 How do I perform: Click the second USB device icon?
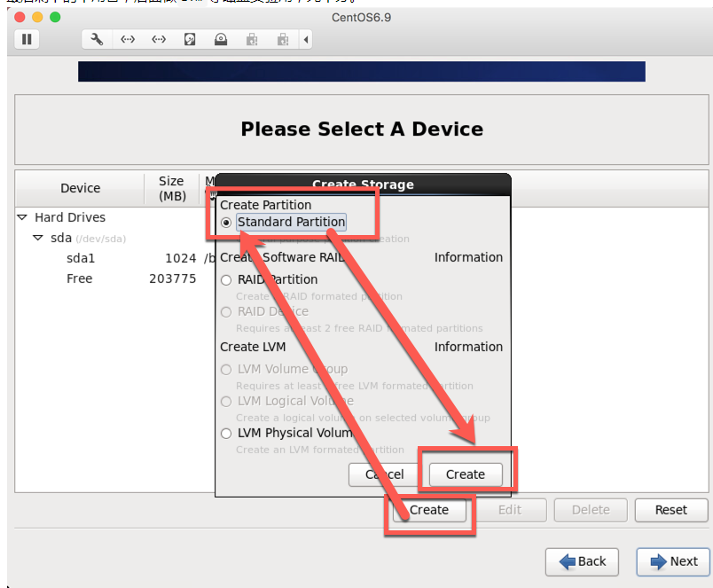tap(283, 39)
